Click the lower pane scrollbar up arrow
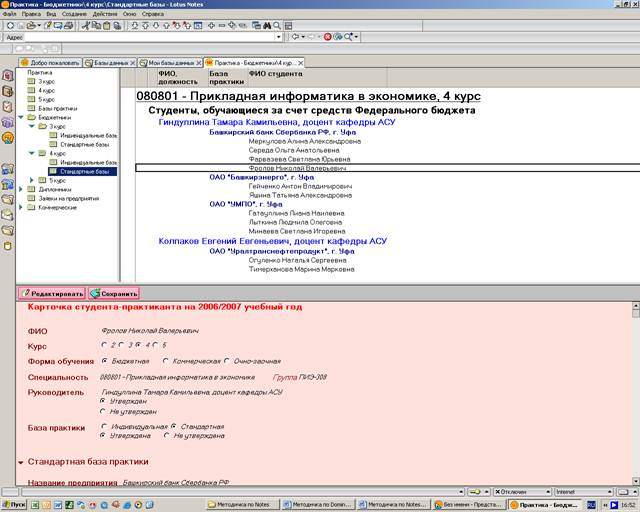The image size is (640, 512). [636, 305]
